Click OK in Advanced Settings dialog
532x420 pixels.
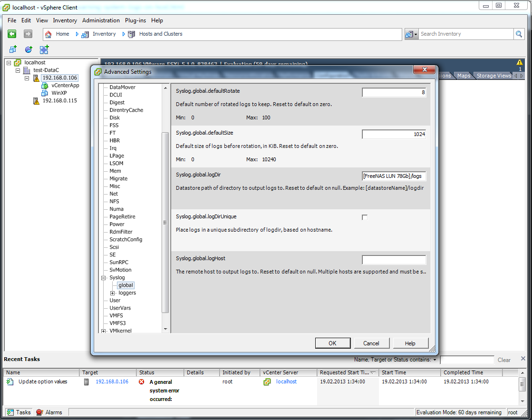tap(332, 343)
